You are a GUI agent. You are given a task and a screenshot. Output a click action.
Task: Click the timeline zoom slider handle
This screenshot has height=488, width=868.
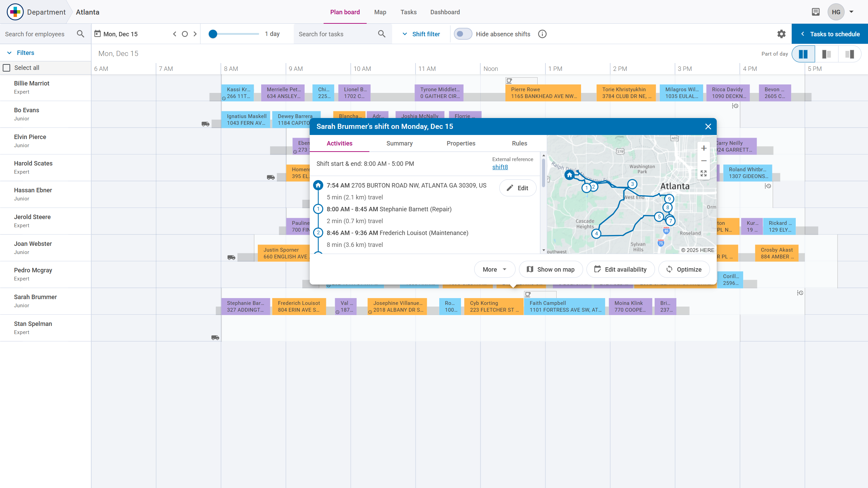coord(213,34)
